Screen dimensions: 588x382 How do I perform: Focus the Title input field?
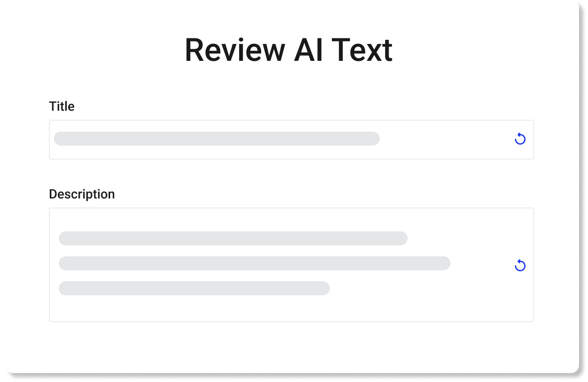click(439, 140)
